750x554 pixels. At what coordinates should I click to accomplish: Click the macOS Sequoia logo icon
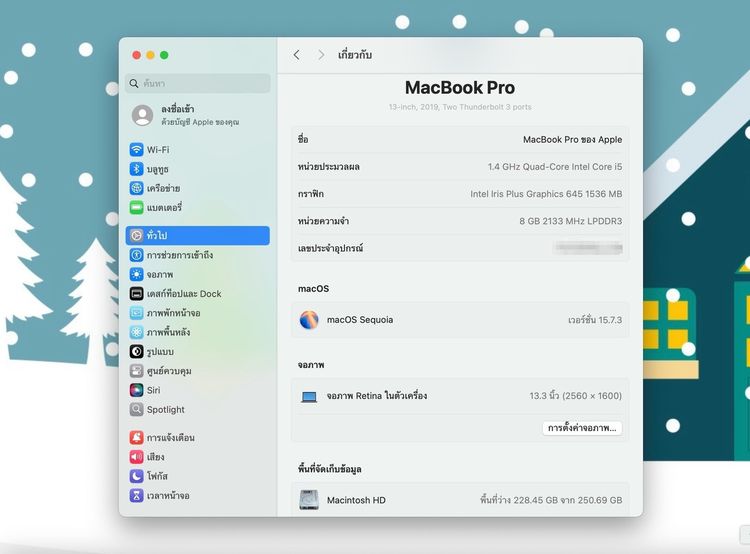(x=309, y=320)
